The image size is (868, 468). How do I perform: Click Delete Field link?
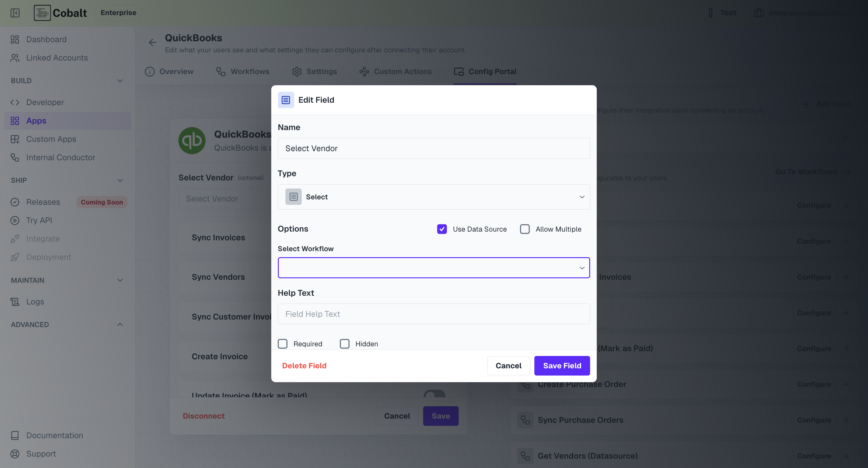pyautogui.click(x=304, y=366)
